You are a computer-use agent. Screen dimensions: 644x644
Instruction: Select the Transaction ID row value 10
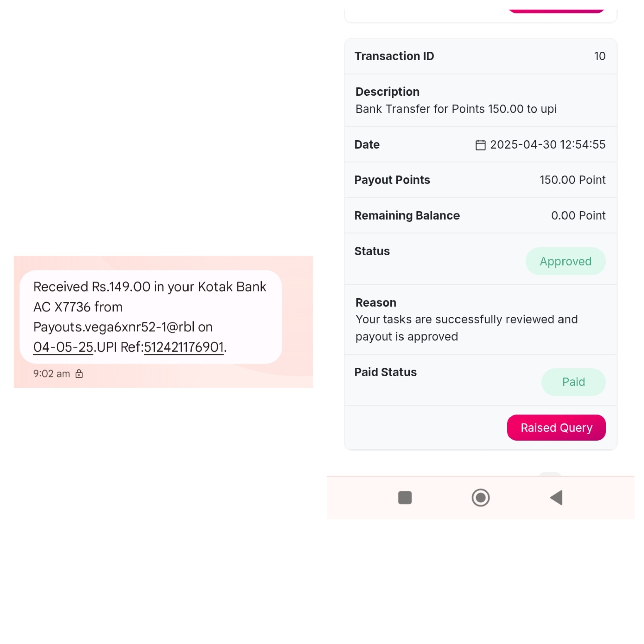click(600, 56)
